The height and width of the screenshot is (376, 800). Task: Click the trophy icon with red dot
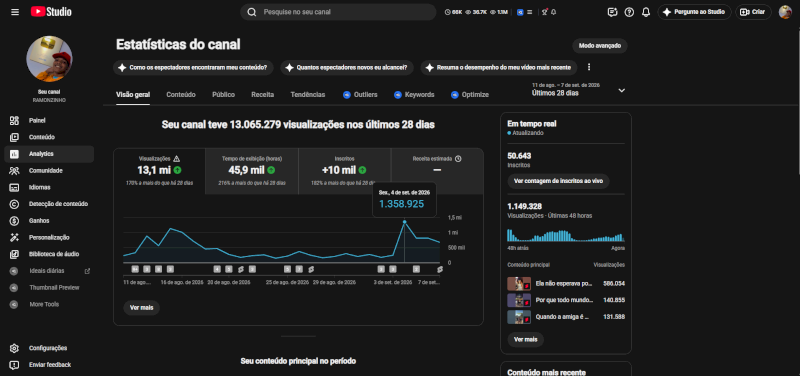coord(544,12)
